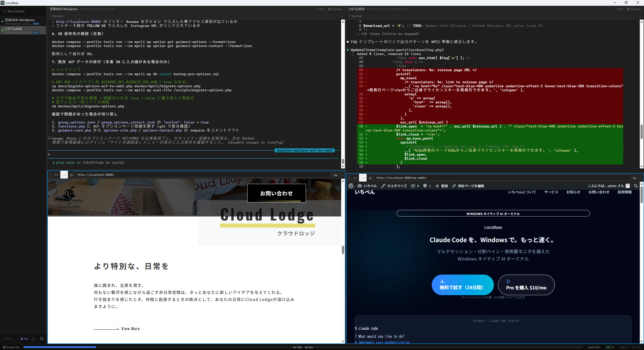Viewport: 644px width, 350px height.
Task: Reload the localhost:8888/wp-admin browser pane
Action: pos(370,178)
